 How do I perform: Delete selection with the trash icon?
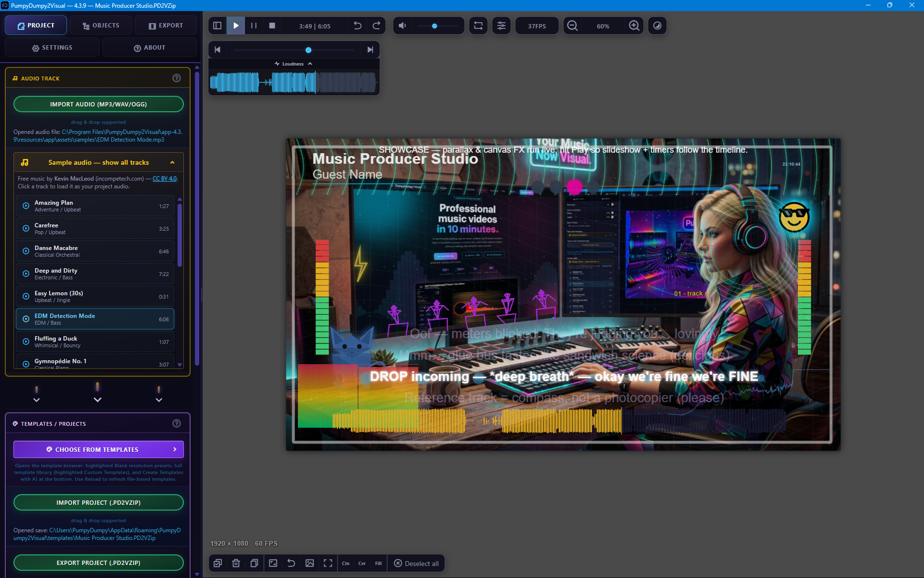point(236,563)
